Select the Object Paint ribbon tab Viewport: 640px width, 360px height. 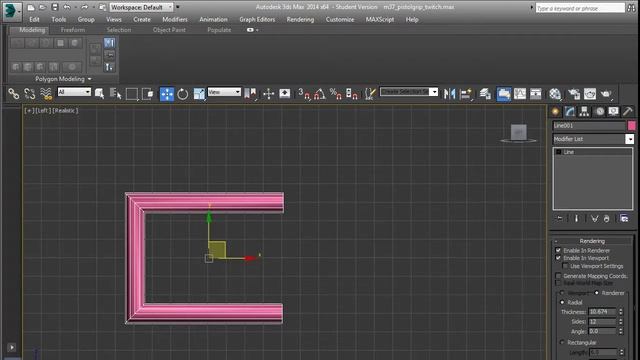coord(169,30)
